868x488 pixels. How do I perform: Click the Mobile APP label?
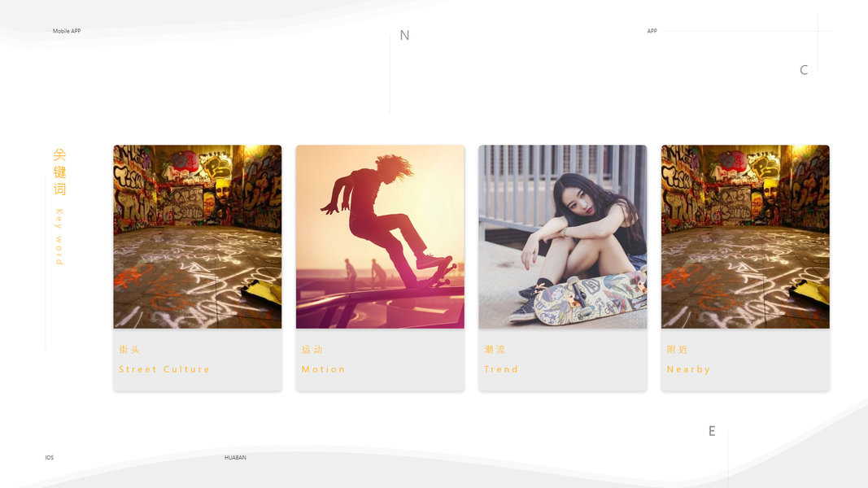coord(67,31)
